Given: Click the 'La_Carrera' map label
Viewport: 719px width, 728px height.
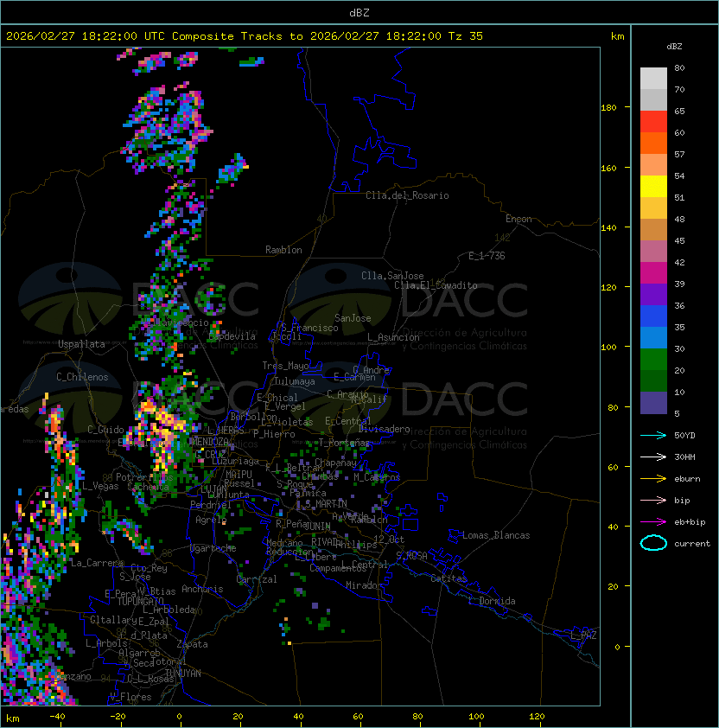Looking at the screenshot, I should click(x=97, y=563).
